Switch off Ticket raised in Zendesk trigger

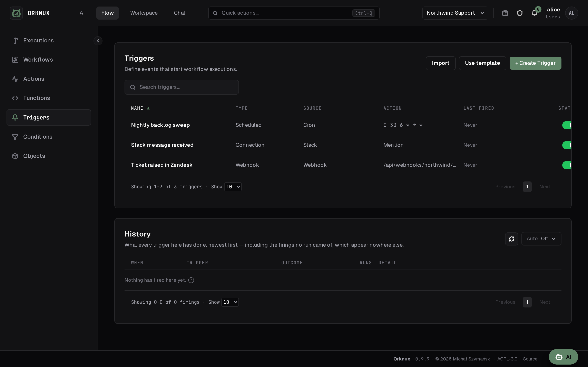(567, 165)
